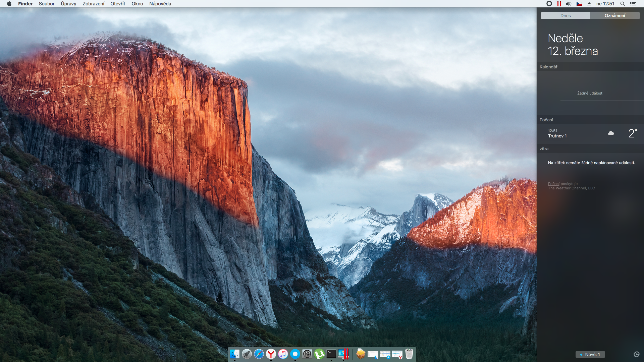Launch uTorrent from the dock
644x362 pixels.
pos(319,354)
